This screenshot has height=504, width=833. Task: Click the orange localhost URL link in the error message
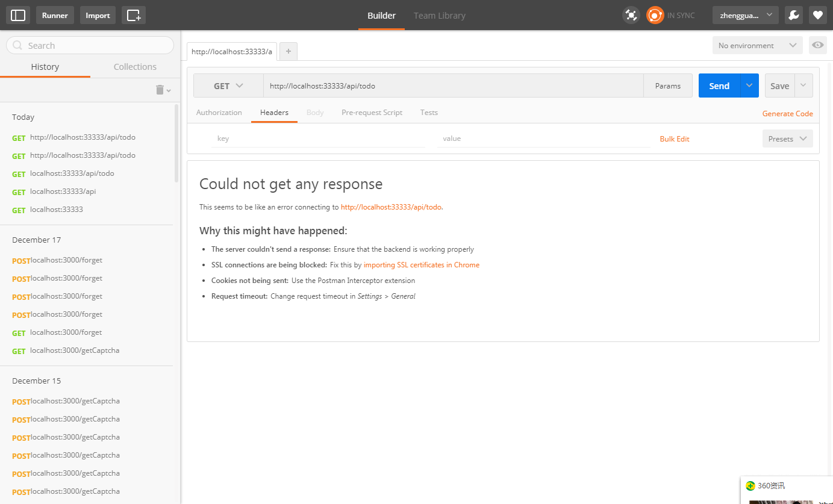click(392, 207)
